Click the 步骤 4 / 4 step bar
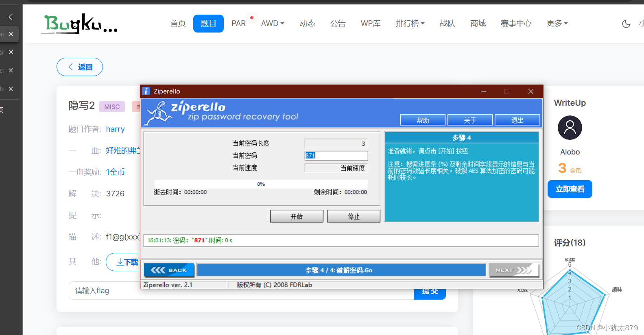Image resolution: width=644 pixels, height=335 pixels. [341, 270]
